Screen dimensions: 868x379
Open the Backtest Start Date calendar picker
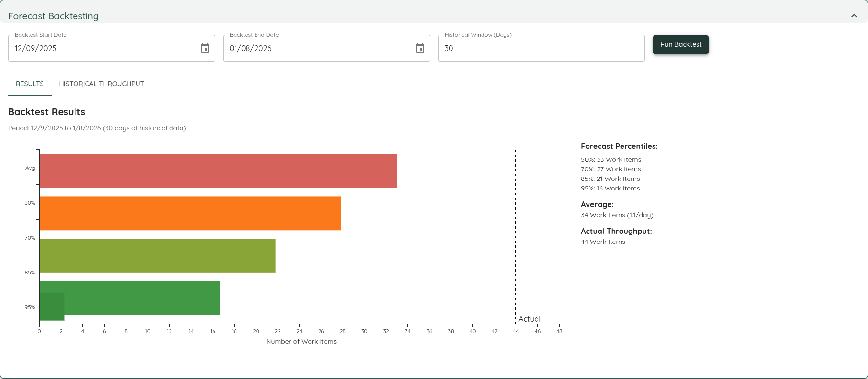pos(205,48)
